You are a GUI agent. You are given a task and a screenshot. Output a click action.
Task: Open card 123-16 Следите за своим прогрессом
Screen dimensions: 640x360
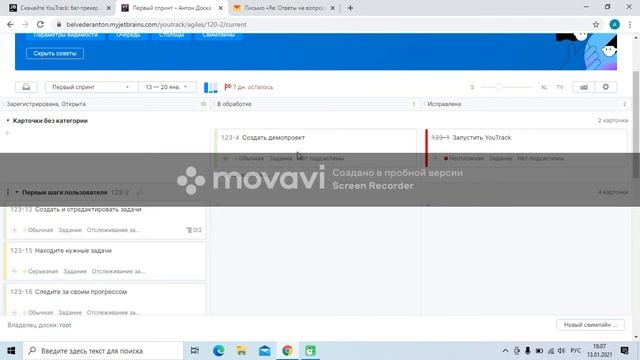pyautogui.click(x=81, y=292)
